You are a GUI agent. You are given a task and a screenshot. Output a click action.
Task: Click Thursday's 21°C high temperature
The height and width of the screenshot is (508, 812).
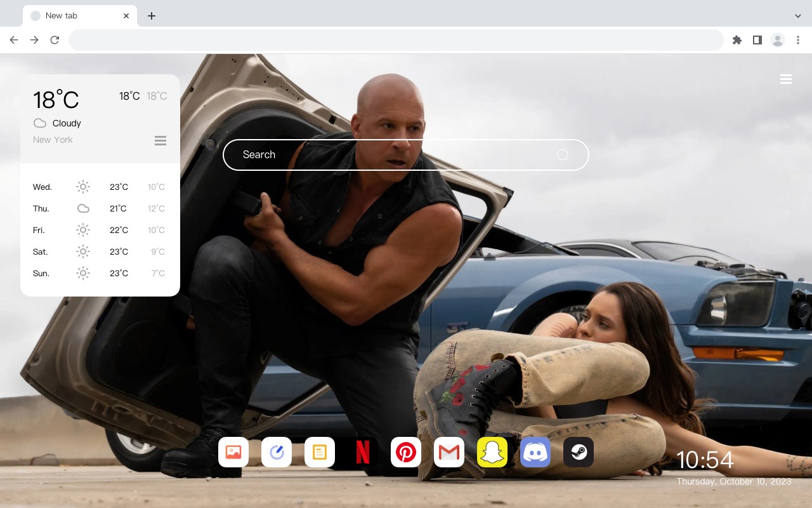coord(118,209)
